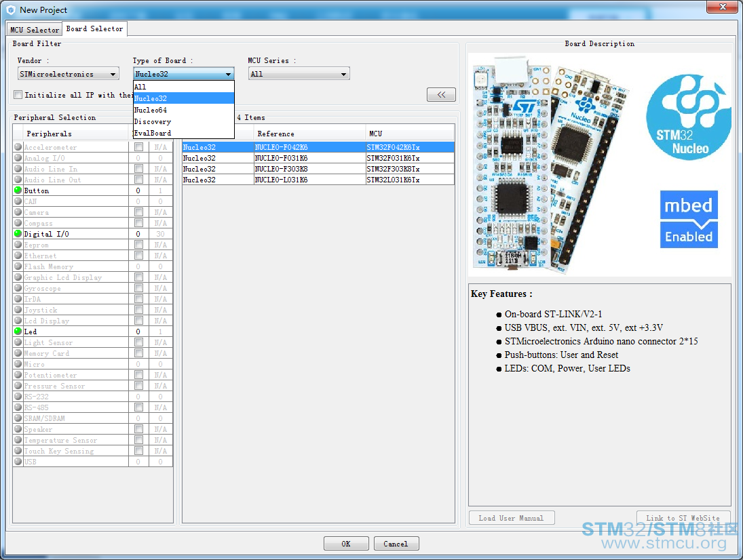Click the Compass gray indicator
Viewport: 743px width, 560px height.
[18, 223]
